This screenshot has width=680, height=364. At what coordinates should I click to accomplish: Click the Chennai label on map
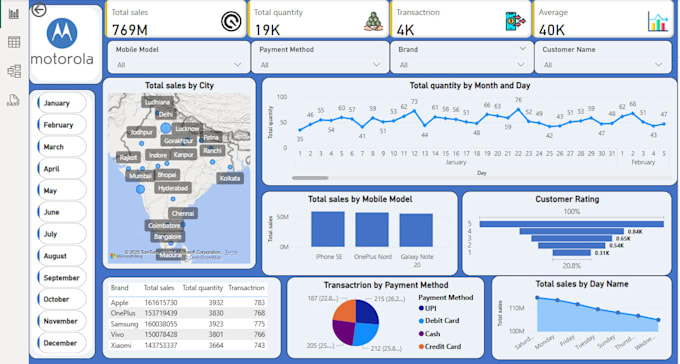click(x=183, y=213)
